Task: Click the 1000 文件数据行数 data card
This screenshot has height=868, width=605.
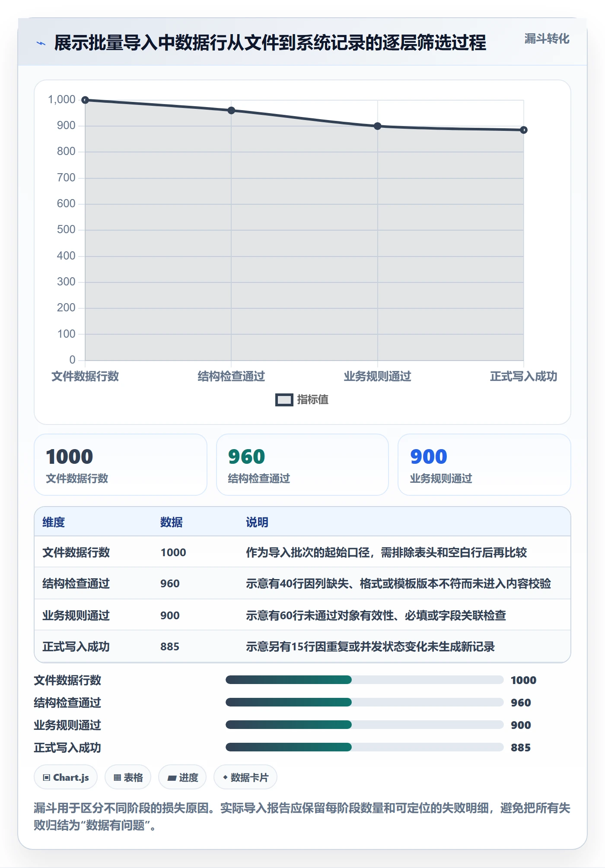Action: coord(121,465)
